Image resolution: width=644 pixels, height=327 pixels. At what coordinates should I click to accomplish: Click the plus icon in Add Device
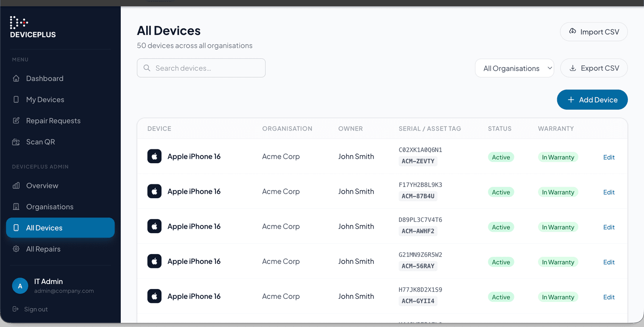(x=571, y=100)
